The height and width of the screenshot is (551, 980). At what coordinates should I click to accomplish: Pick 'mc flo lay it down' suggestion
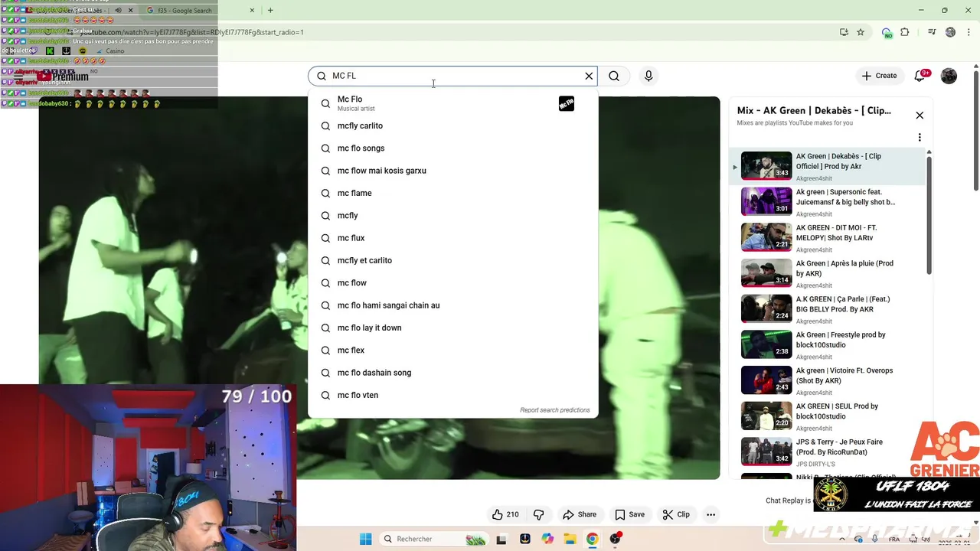tap(452, 328)
